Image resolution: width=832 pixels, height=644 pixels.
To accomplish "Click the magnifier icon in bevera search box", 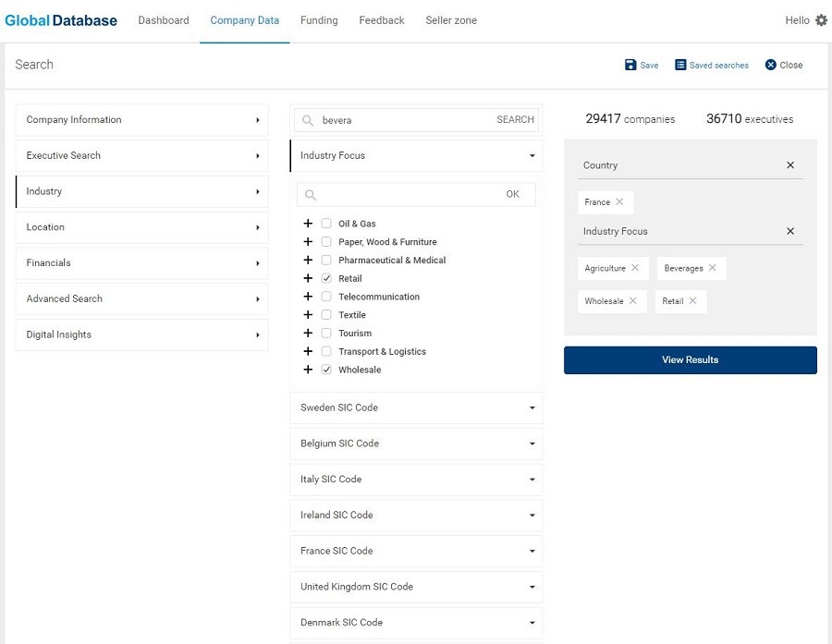I will click(307, 120).
